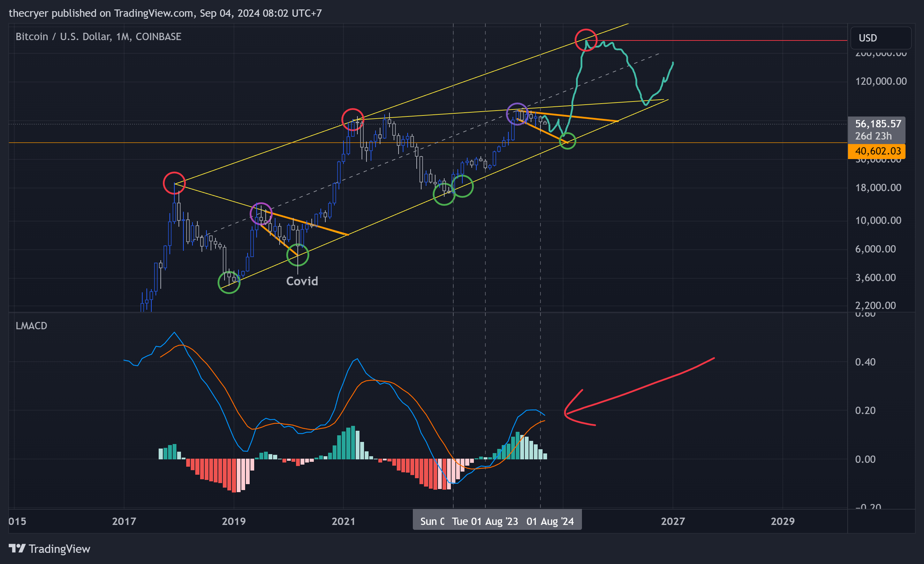Click the 6,000.00 price axis label
The width and height of the screenshot is (924, 564).
(875, 249)
